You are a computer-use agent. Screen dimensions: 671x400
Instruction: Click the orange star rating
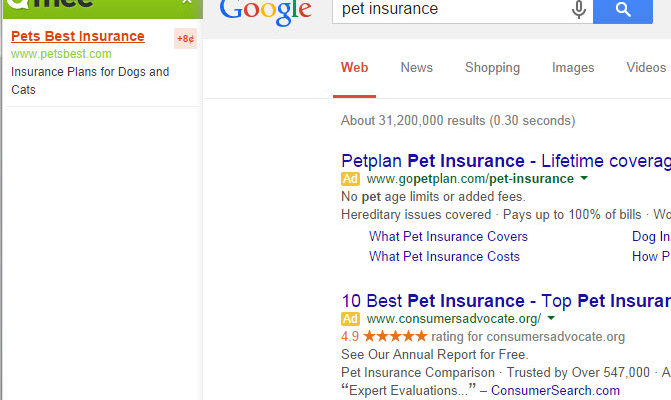coord(395,336)
